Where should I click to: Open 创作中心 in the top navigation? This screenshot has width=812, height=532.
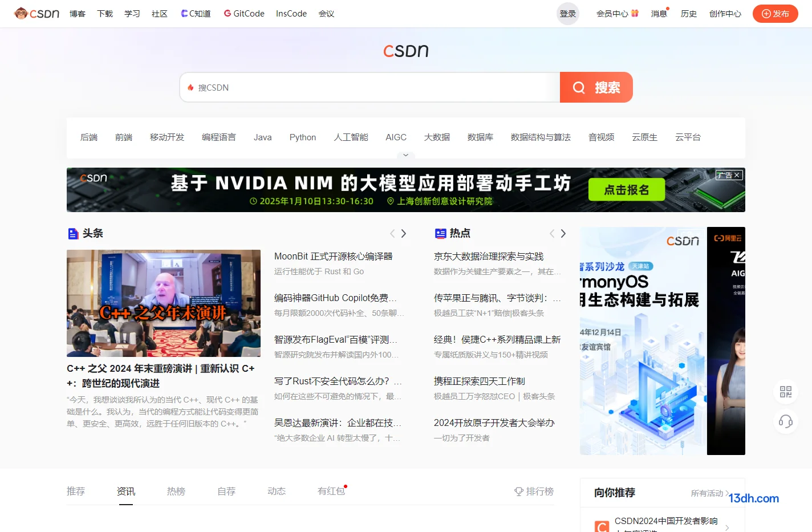(x=725, y=14)
